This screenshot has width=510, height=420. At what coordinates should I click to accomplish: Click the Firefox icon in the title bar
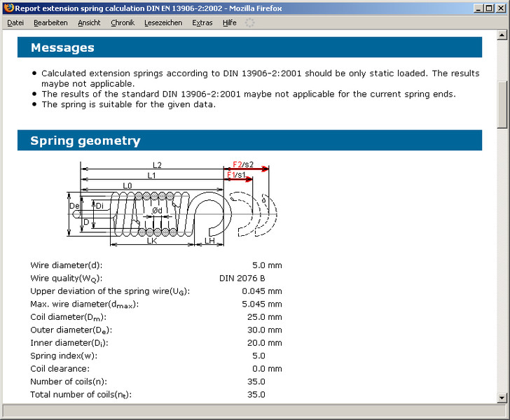(8, 8)
